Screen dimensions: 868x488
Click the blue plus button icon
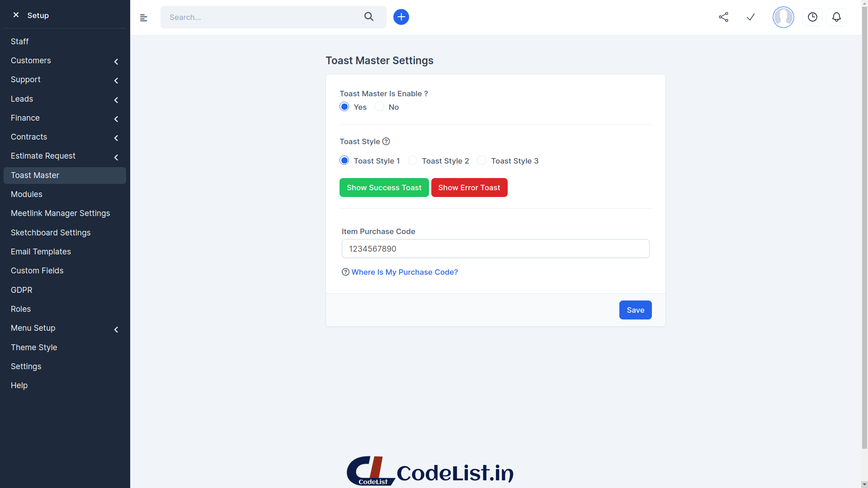coord(401,17)
